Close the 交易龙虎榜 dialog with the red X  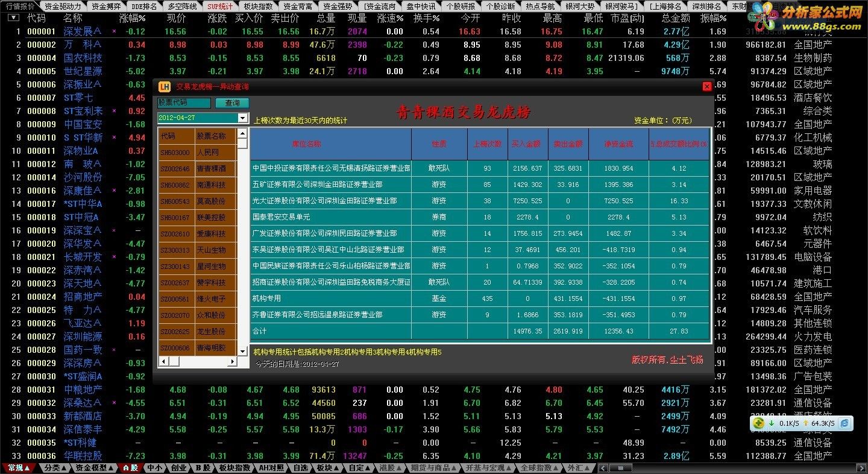coord(707,87)
